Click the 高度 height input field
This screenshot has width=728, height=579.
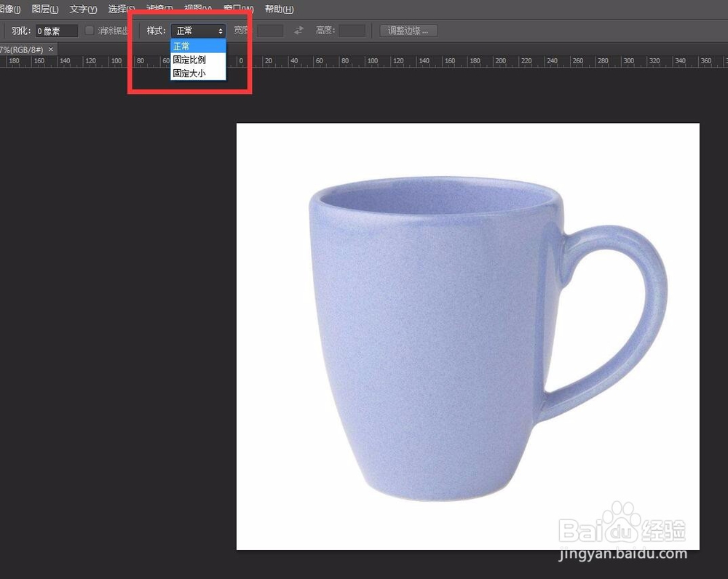[x=352, y=31]
